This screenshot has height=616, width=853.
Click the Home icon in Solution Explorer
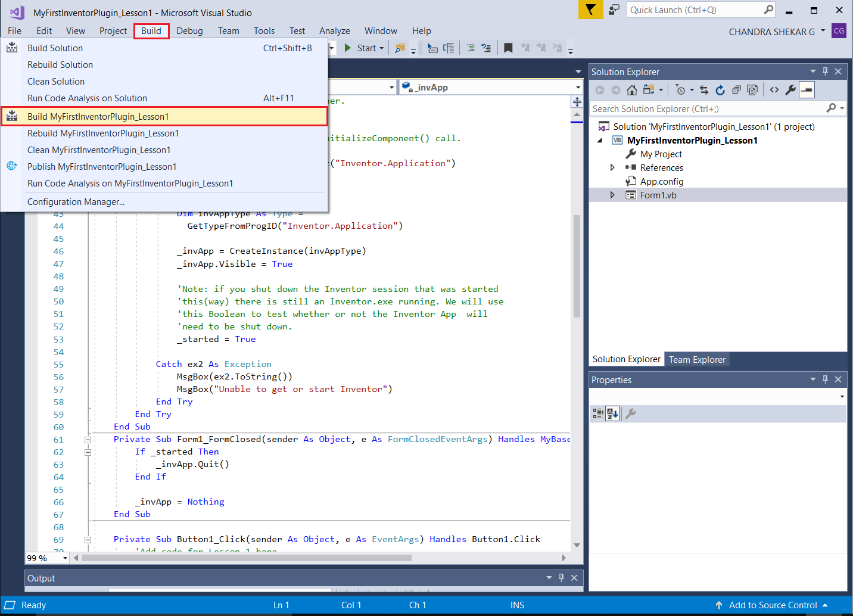point(632,90)
